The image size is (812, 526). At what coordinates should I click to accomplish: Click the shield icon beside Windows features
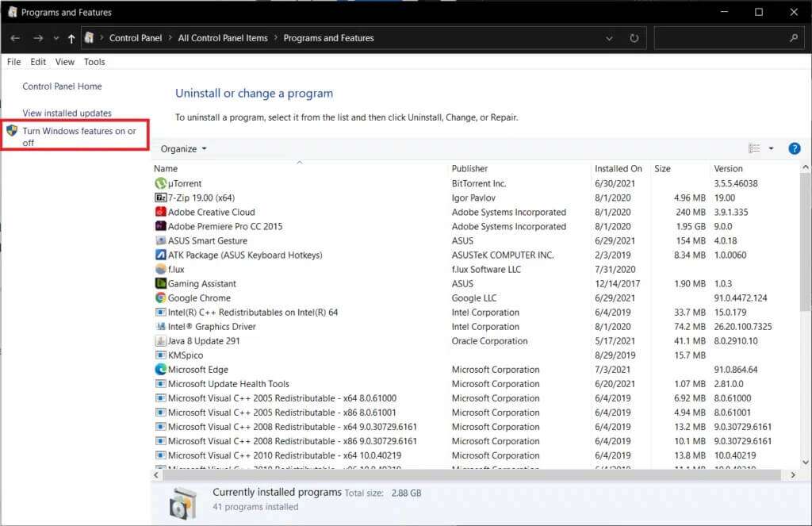[x=12, y=131]
